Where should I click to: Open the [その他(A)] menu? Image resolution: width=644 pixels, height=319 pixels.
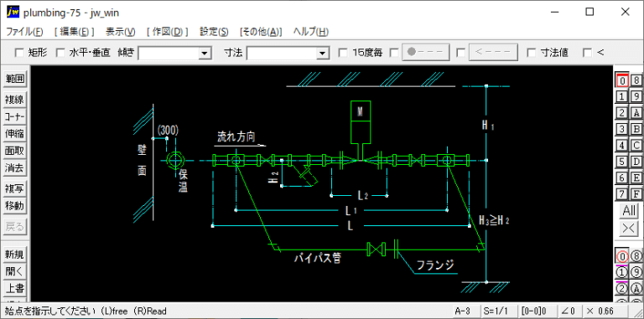261,32
